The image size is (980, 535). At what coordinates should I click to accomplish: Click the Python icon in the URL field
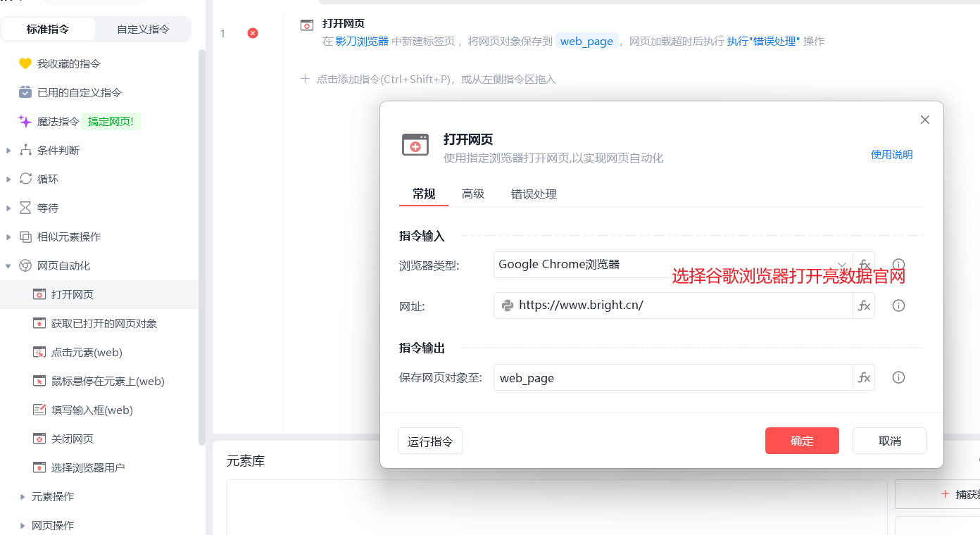click(507, 306)
